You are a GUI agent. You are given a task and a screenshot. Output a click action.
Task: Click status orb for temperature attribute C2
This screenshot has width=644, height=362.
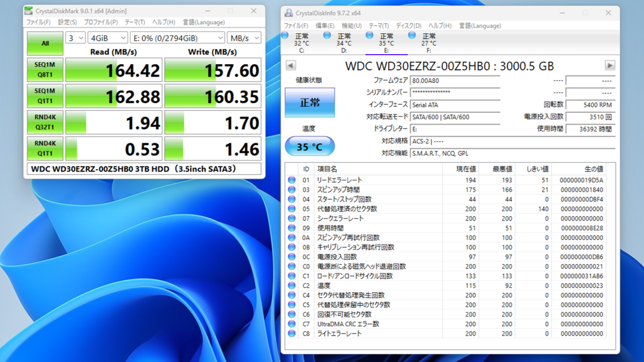[x=292, y=286]
